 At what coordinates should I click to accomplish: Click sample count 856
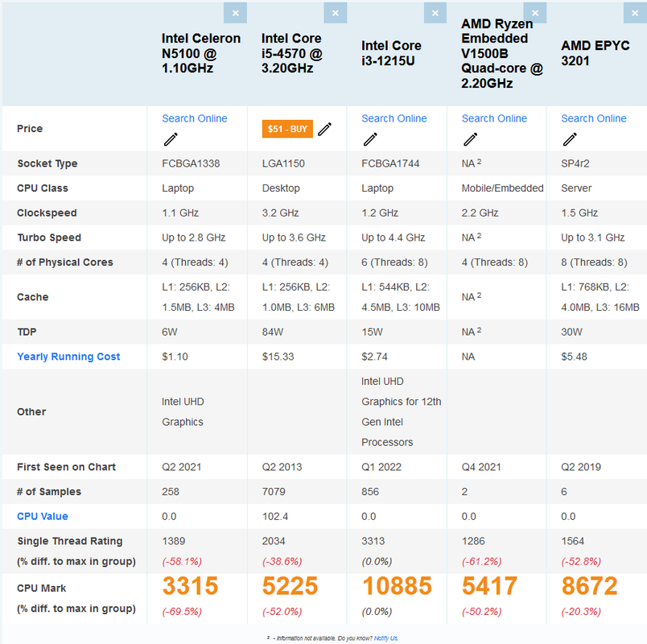[370, 492]
